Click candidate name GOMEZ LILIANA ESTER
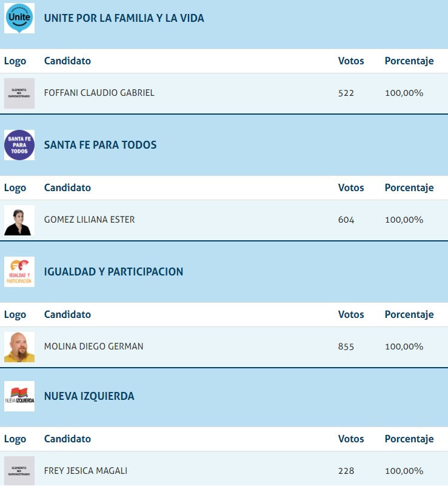448x486 pixels. pos(89,220)
